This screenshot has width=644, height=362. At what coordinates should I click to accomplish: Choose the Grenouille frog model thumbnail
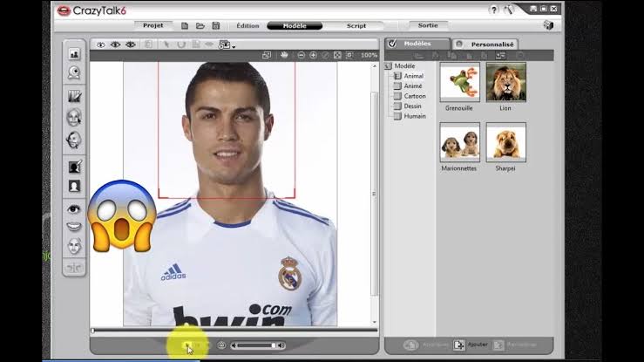coord(459,82)
